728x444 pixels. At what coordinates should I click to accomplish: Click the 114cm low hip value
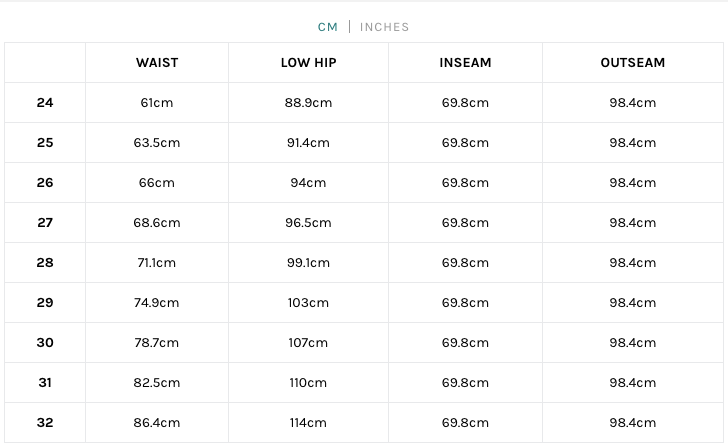point(308,423)
